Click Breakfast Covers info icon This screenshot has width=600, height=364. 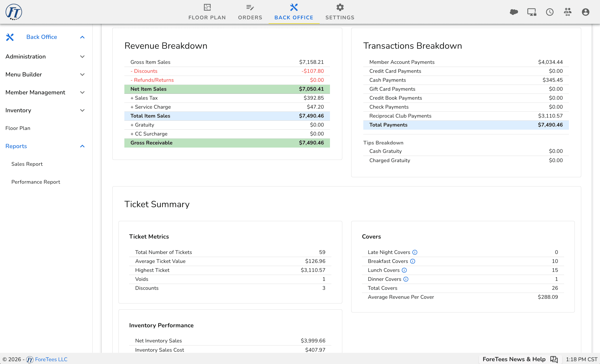click(x=413, y=261)
